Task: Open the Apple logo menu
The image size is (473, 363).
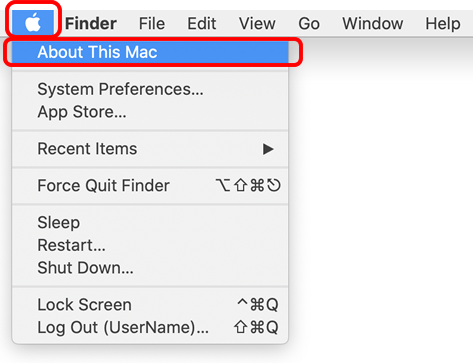Action: tap(33, 23)
